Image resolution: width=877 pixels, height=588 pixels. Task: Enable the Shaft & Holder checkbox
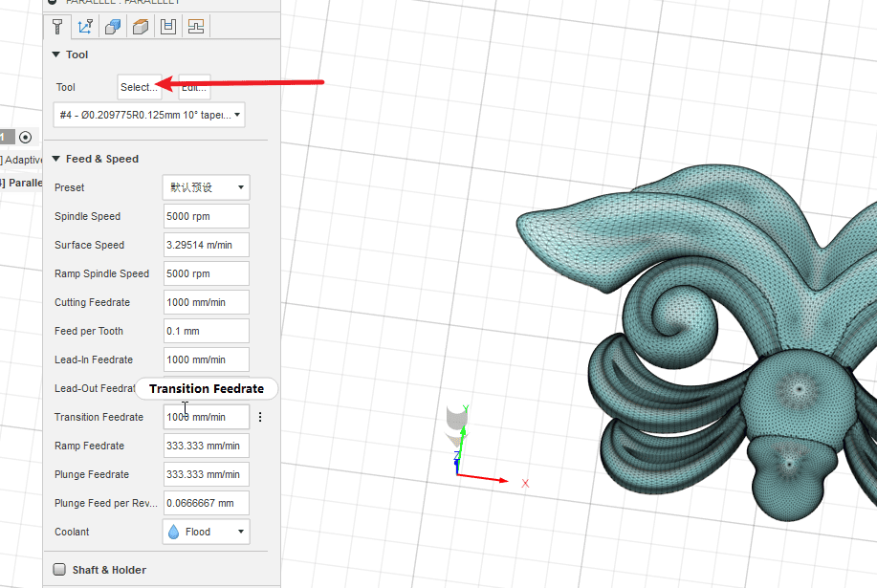pos(59,570)
